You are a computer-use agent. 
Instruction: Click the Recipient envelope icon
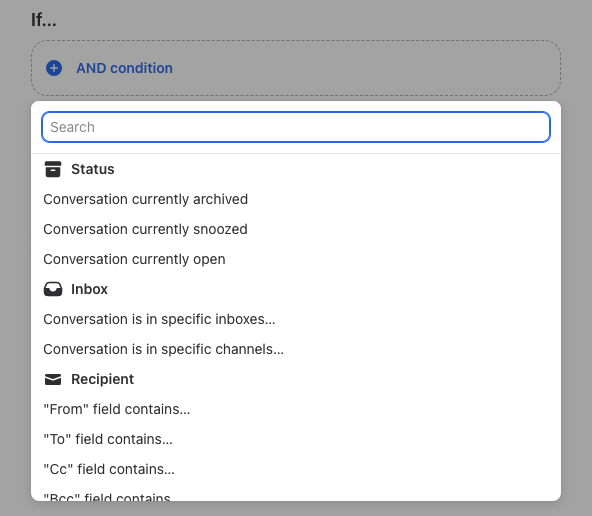coord(53,379)
